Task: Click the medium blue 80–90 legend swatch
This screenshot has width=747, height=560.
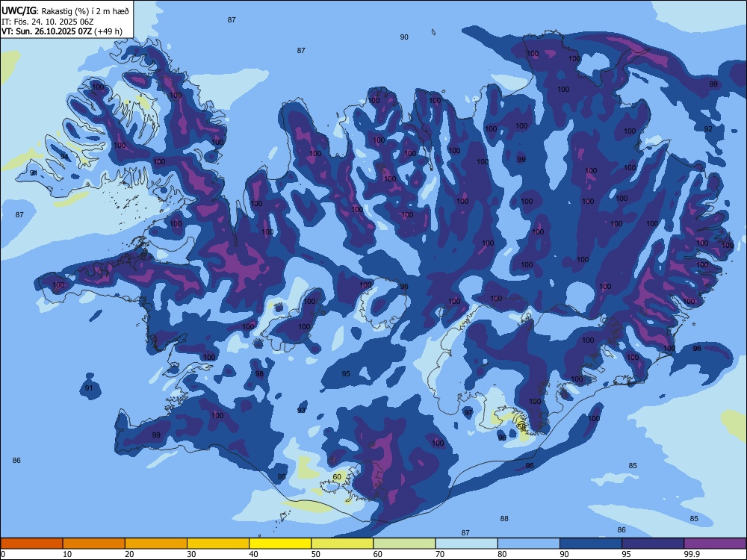Action: pos(528,544)
